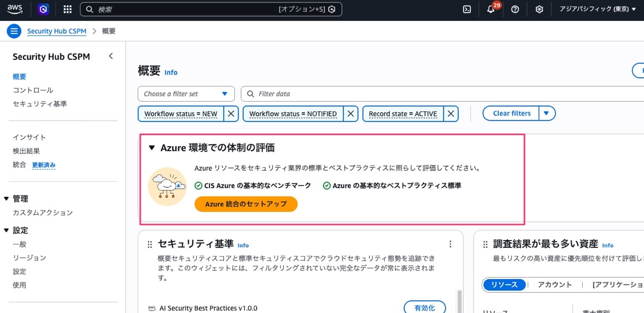Open 検出結果 in sidebar
This screenshot has width=644, height=313.
click(x=26, y=151)
